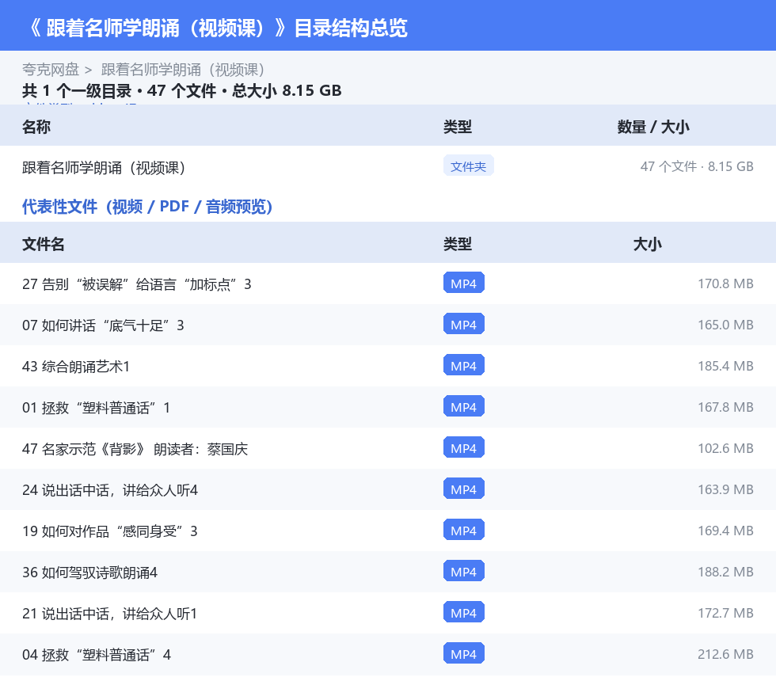Click the size value 102.6 MB
Viewport: 776px width, 700px height.
pyautogui.click(x=725, y=448)
